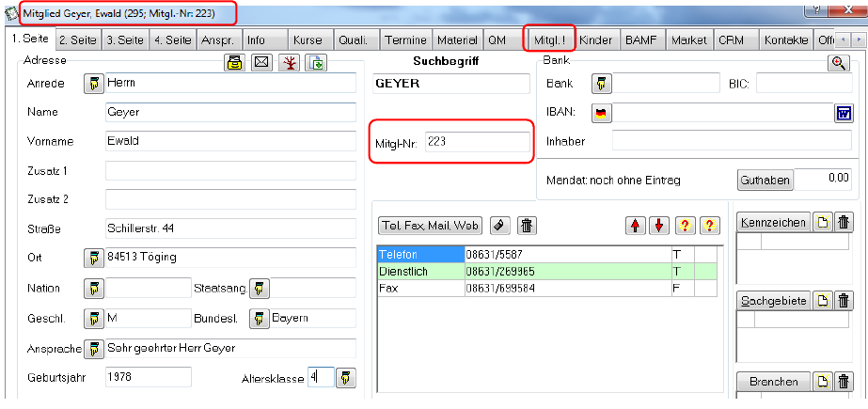Click the red down arrow above phone list
Image resolution: width=868 pixels, height=409 pixels.
point(658,226)
